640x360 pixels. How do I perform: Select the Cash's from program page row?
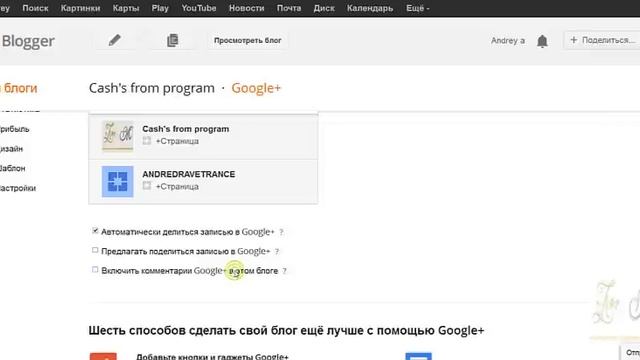pos(203,137)
